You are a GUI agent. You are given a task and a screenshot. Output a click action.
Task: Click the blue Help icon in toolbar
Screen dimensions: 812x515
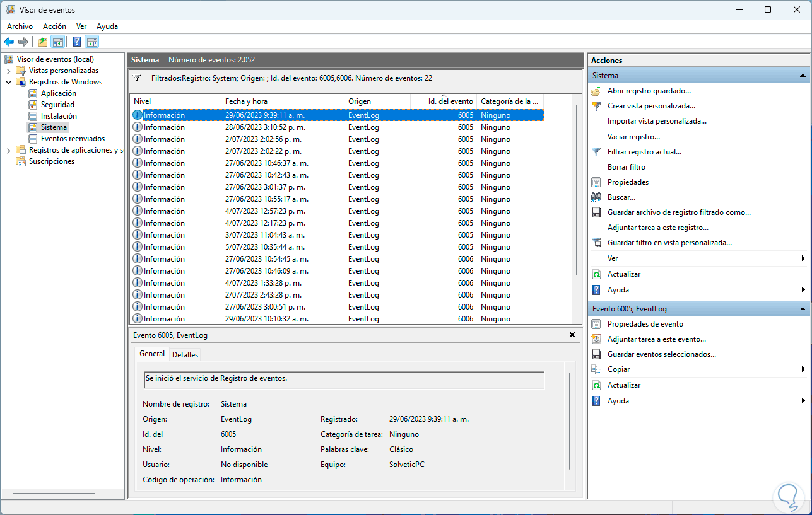[x=76, y=42]
